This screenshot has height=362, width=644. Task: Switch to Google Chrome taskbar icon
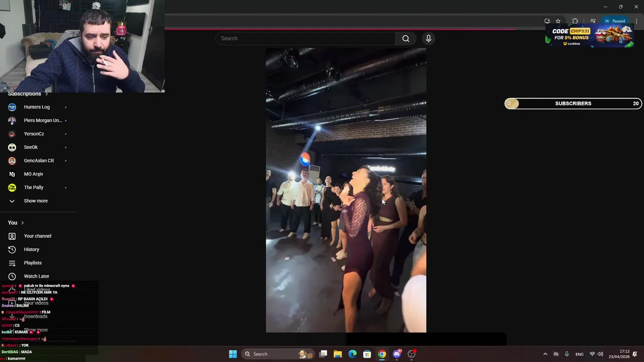click(x=382, y=354)
